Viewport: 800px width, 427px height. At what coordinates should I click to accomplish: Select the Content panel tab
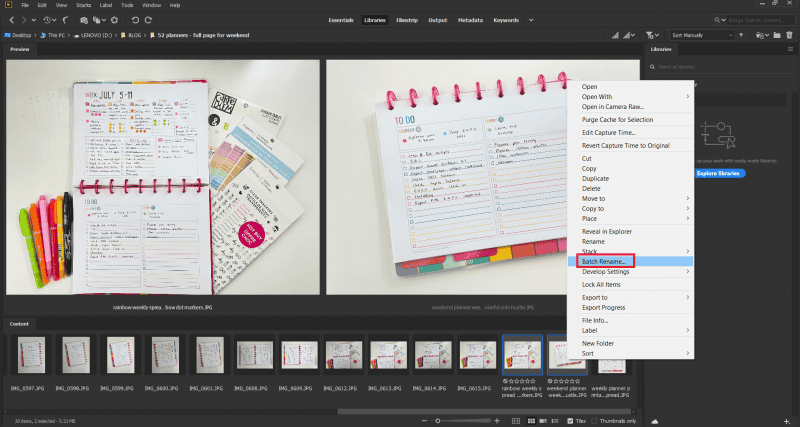(19, 324)
